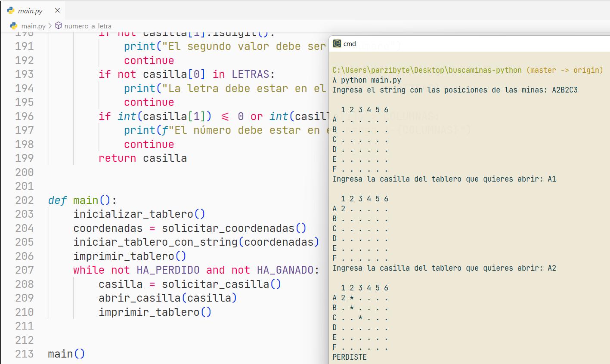Click the cmd window icon
Screen dimensions: 610x364
click(x=337, y=43)
